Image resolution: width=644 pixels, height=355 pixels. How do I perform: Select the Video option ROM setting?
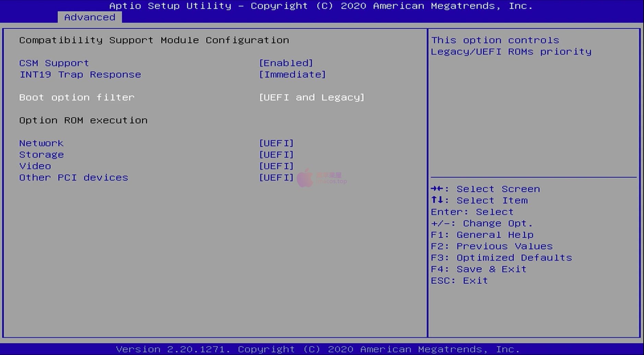35,166
